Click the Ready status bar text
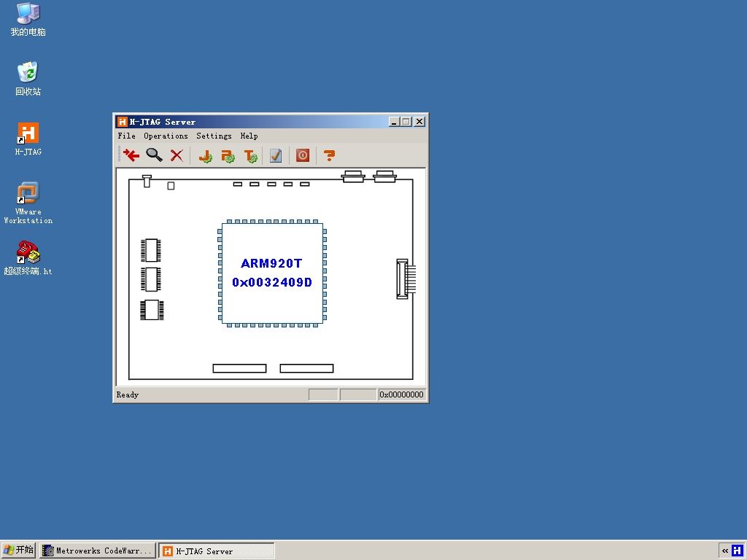This screenshot has height=560, width=747. coord(127,394)
